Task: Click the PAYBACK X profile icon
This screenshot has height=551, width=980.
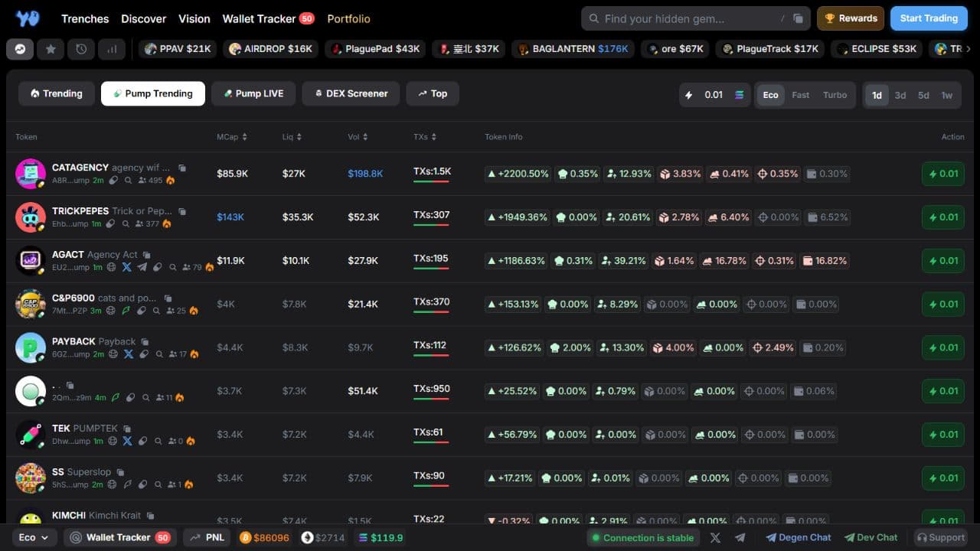Action: point(128,354)
